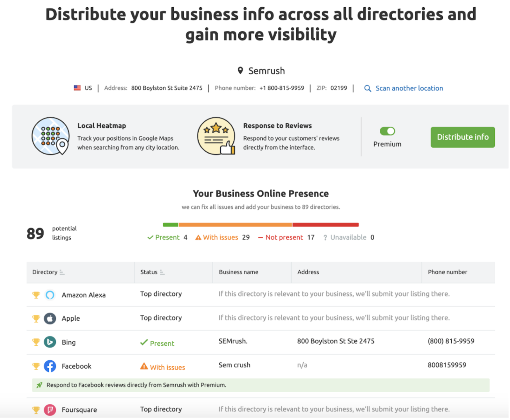Sort the table by Directory column
The height and width of the screenshot is (420, 510).
point(48,272)
